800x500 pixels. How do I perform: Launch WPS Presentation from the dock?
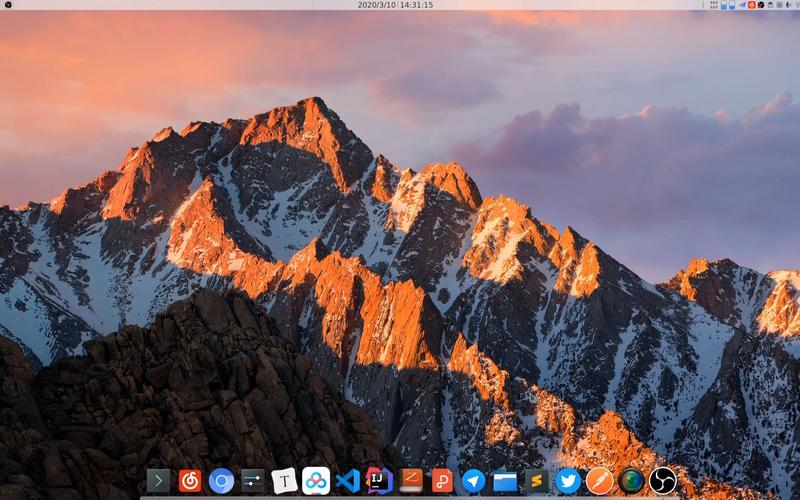click(x=442, y=481)
